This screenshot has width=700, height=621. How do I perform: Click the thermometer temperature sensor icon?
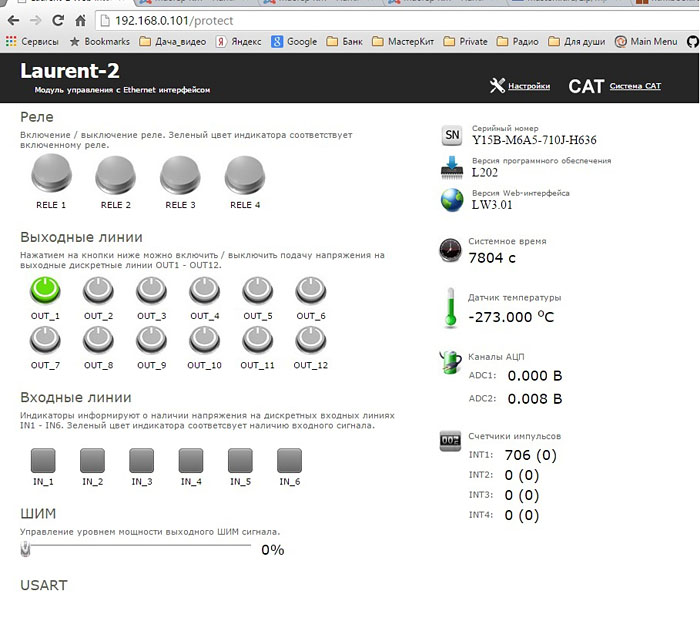[x=451, y=305]
